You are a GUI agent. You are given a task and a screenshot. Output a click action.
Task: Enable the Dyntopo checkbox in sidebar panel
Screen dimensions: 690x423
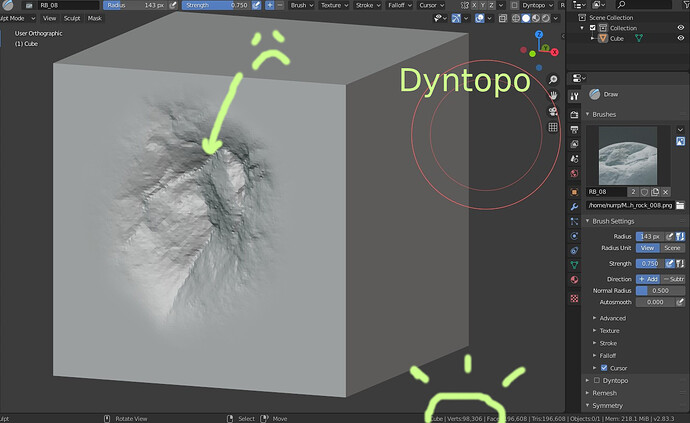[x=597, y=380]
